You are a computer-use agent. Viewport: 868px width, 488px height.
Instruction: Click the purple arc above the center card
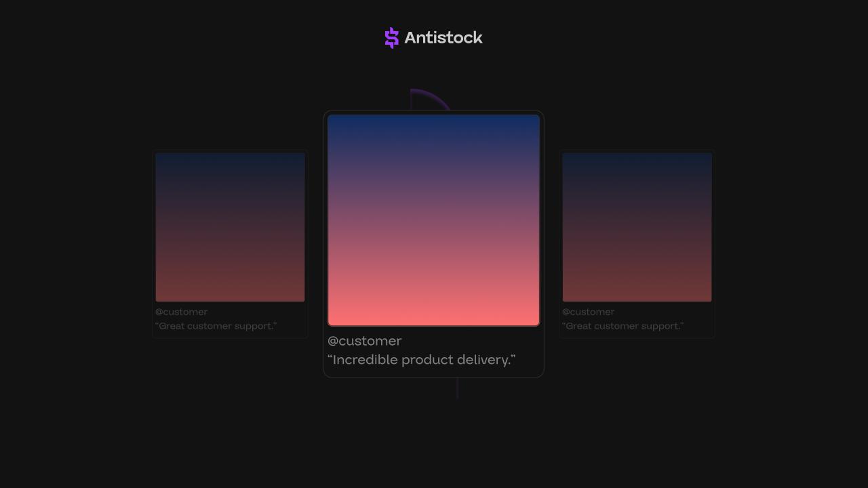pyautogui.click(x=430, y=96)
